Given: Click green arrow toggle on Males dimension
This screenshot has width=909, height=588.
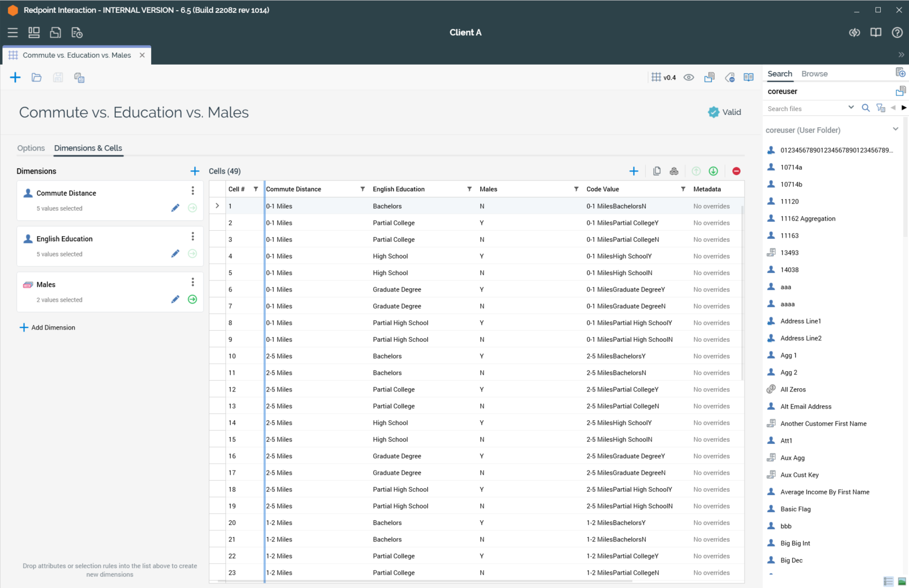Looking at the screenshot, I should [192, 300].
